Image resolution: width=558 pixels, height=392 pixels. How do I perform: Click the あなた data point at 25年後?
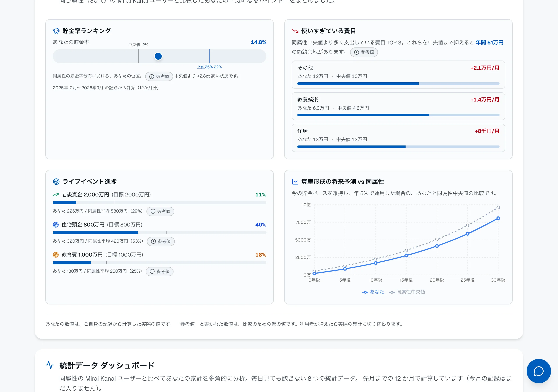[x=468, y=234]
